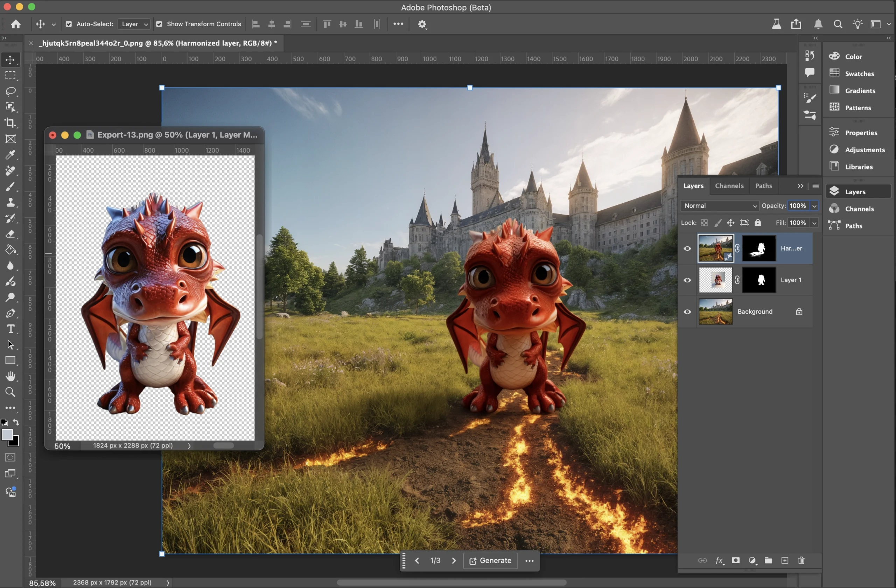This screenshot has width=896, height=588.
Task: Add a layer mask with mask icon
Action: coord(735,560)
